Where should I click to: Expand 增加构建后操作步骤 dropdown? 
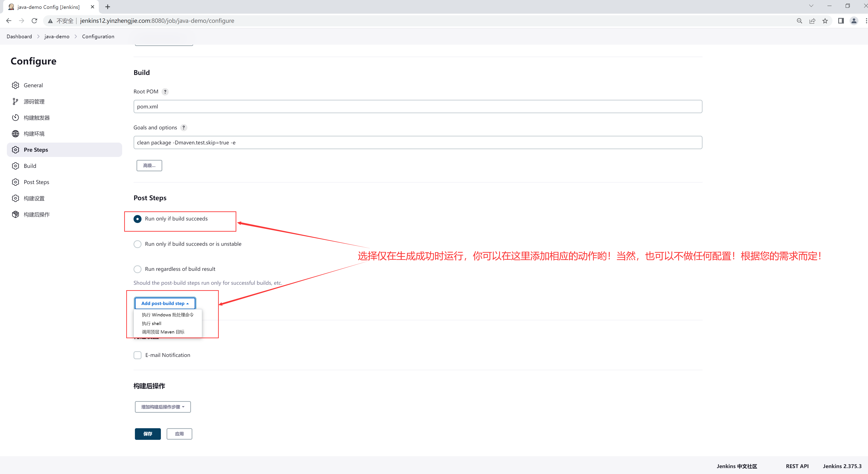point(163,407)
